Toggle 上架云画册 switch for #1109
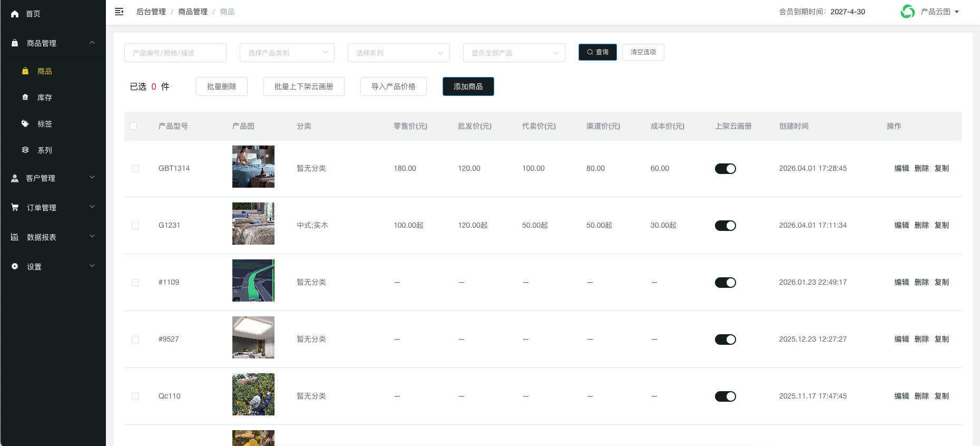Viewport: 980px width, 446px height. tap(725, 283)
